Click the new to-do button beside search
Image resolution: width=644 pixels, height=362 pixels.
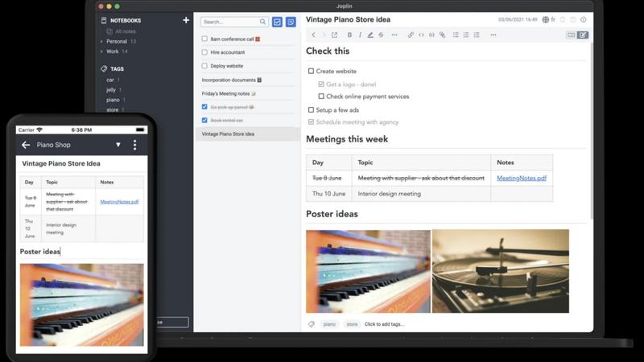pyautogui.click(x=278, y=22)
